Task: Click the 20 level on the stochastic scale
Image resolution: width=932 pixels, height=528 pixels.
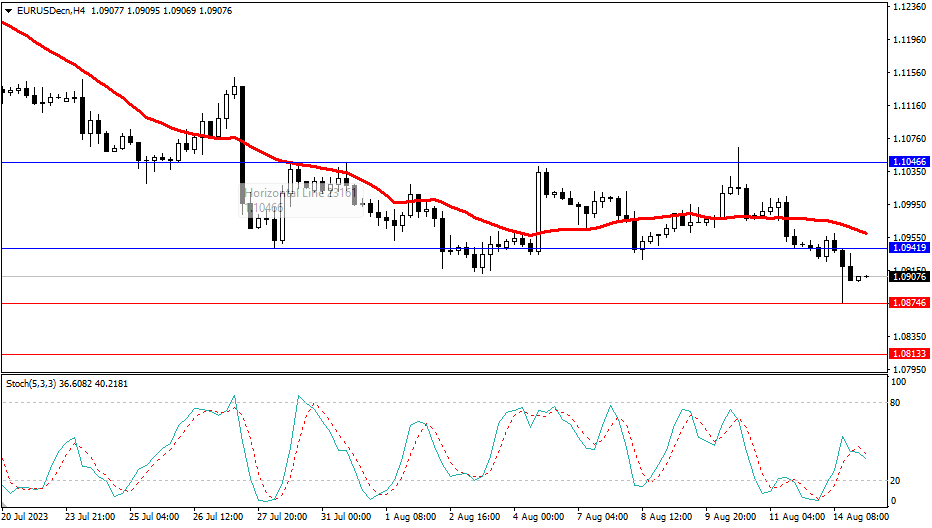Action: [898, 481]
